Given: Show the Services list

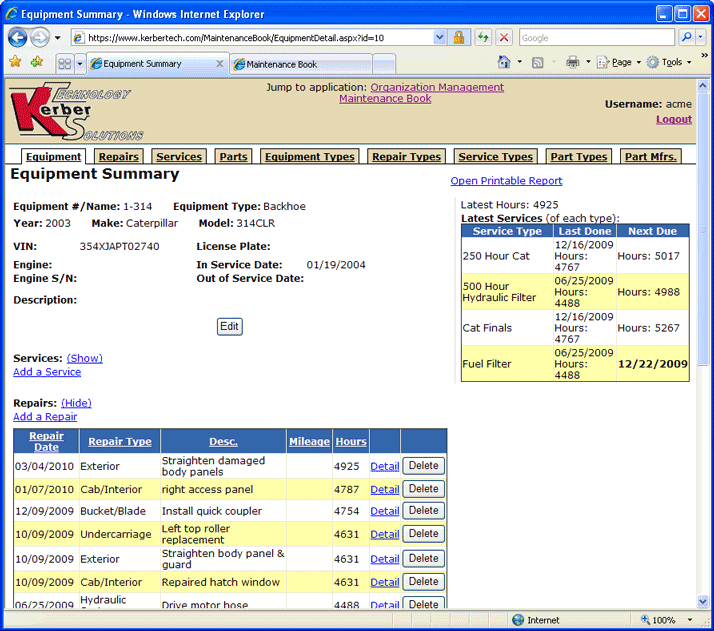Looking at the screenshot, I should (85, 358).
